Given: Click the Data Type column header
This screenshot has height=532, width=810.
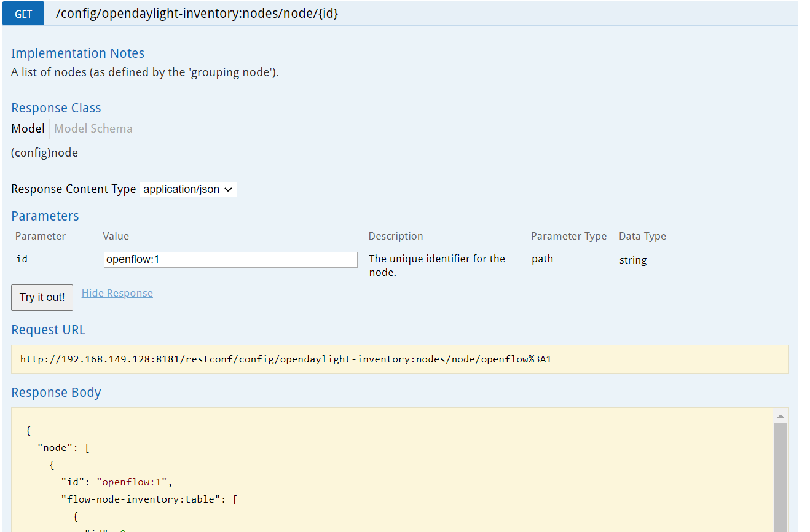Looking at the screenshot, I should [x=642, y=236].
